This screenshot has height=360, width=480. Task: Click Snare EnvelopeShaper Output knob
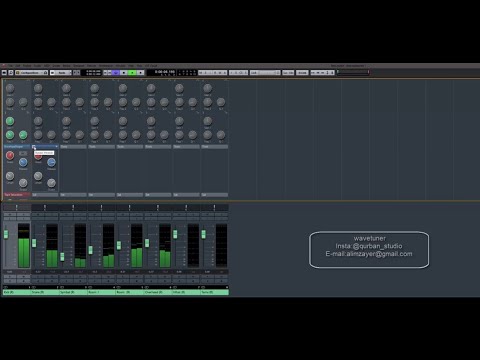tap(51, 183)
